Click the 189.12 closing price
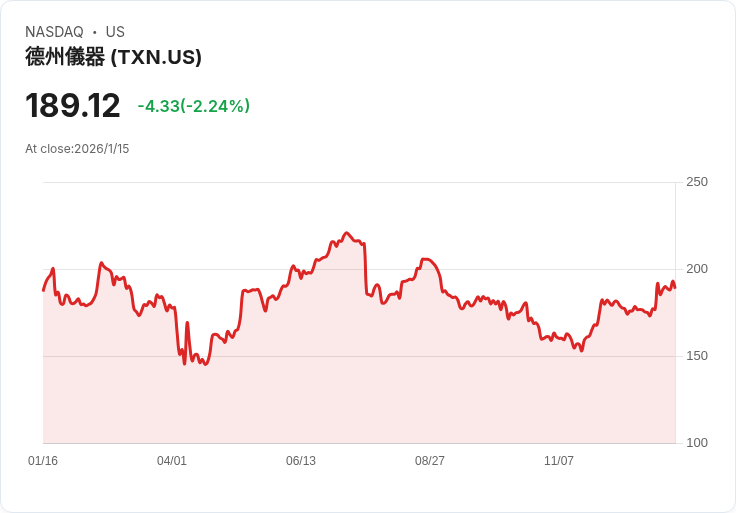Image resolution: width=736 pixels, height=513 pixels. pyautogui.click(x=72, y=106)
